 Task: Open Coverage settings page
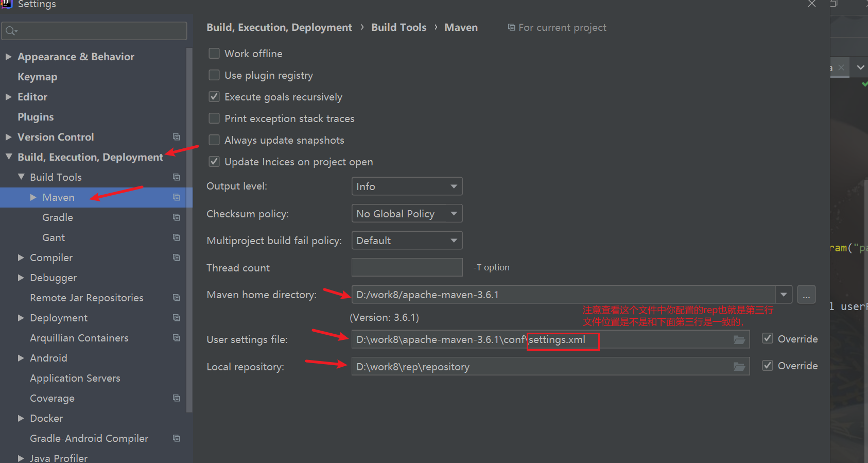(52, 398)
